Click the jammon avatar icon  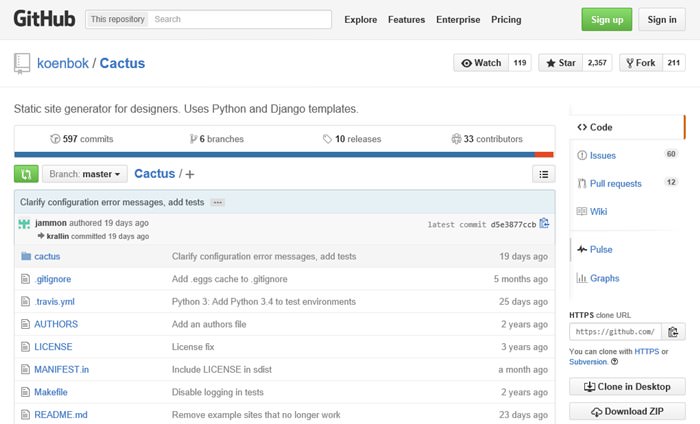pos(24,223)
